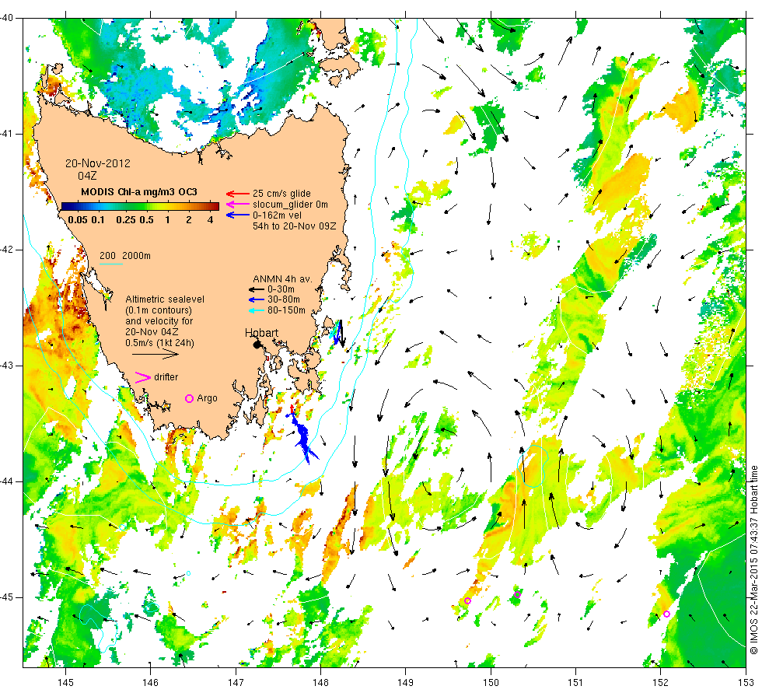Click longitude axis label 148
The width and height of the screenshot is (762, 700).
coord(320,683)
